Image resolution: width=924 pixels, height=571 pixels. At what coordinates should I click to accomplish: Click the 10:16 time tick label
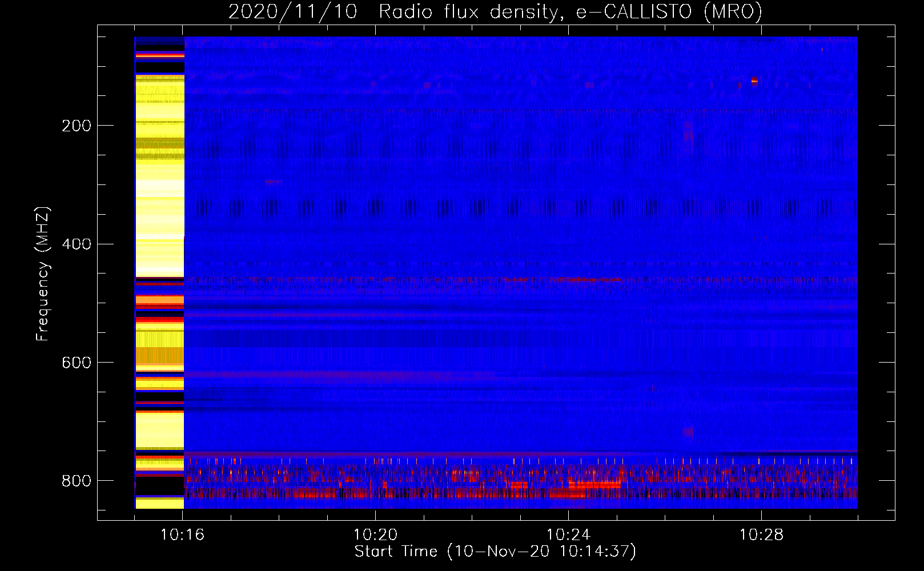tap(183, 535)
